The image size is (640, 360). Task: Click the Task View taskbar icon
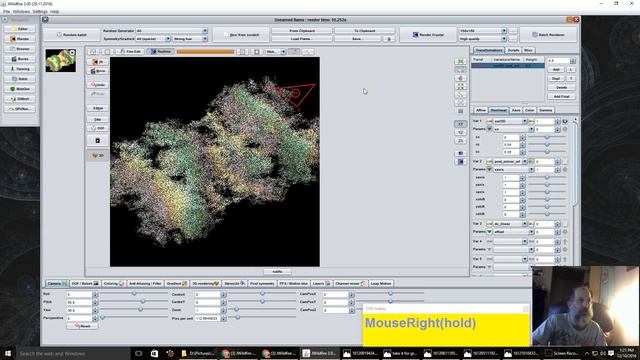[x=138, y=353]
